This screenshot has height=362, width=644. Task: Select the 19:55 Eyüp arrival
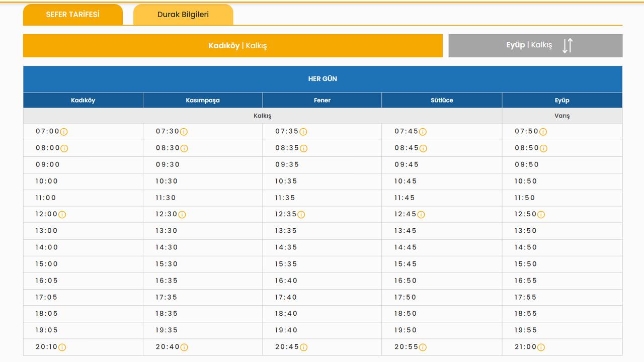[526, 330]
